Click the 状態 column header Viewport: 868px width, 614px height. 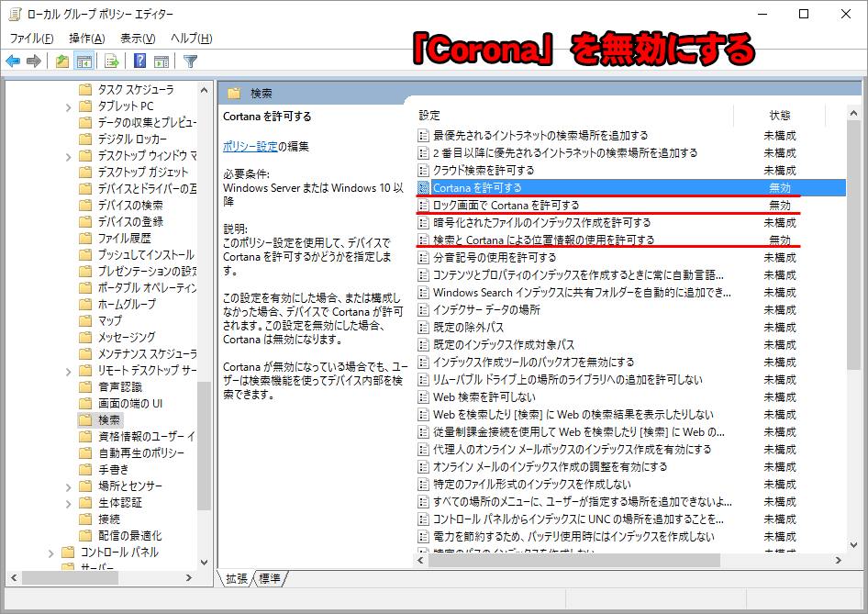(779, 115)
